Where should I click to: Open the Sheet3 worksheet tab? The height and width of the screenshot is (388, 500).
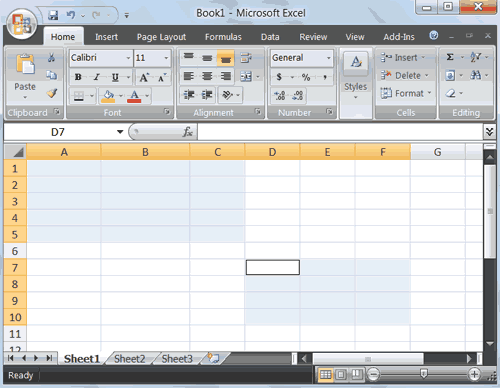pyautogui.click(x=177, y=359)
